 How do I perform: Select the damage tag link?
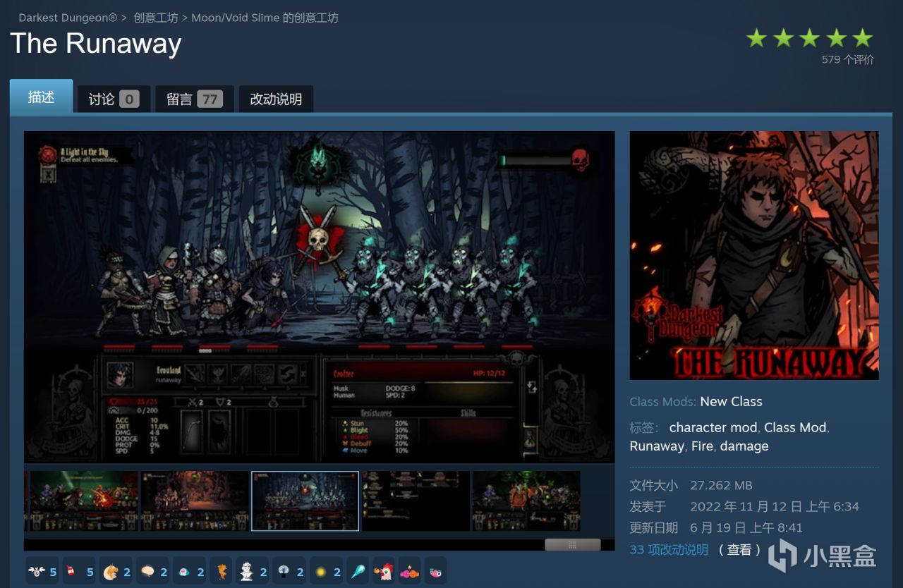(x=744, y=446)
